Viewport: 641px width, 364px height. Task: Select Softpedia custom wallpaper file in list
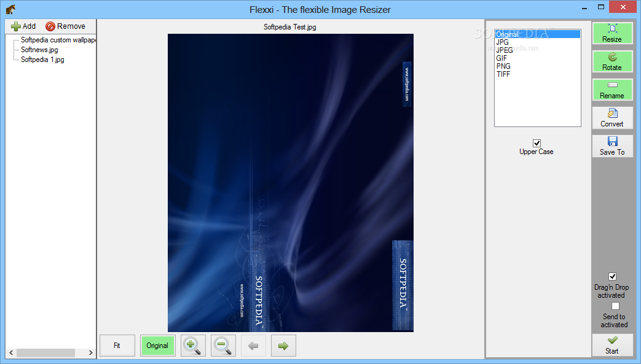coord(58,40)
